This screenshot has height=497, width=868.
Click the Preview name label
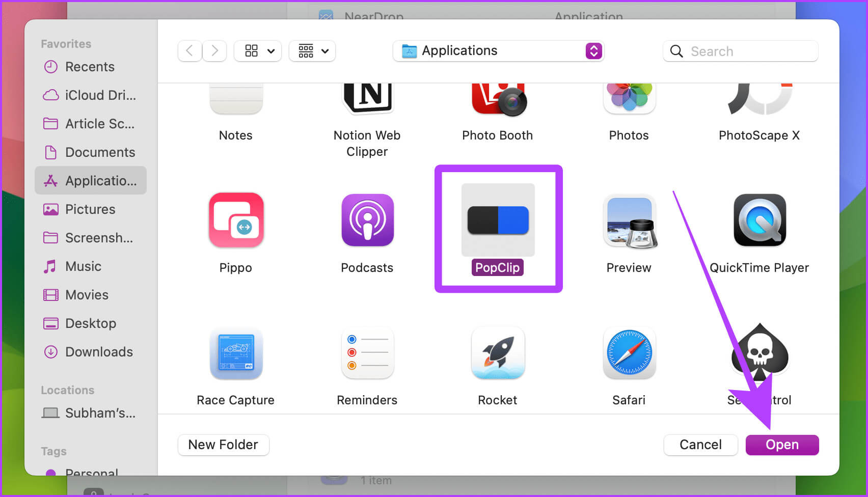tap(629, 268)
